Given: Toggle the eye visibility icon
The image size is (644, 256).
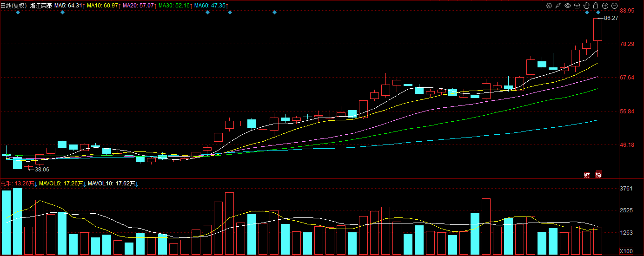Looking at the screenshot, I should (568, 6).
